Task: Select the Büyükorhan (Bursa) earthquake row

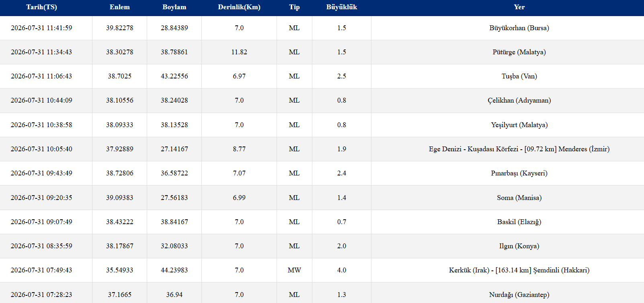Action: click(322, 28)
